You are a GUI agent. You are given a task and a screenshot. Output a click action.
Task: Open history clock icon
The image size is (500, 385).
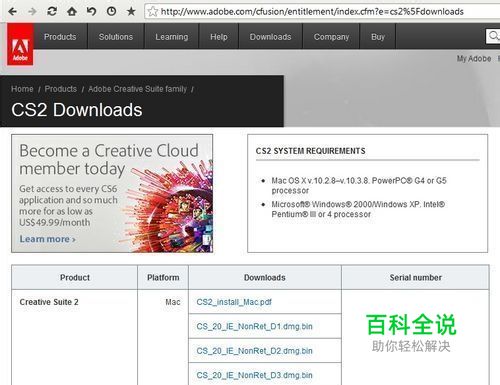111,12
